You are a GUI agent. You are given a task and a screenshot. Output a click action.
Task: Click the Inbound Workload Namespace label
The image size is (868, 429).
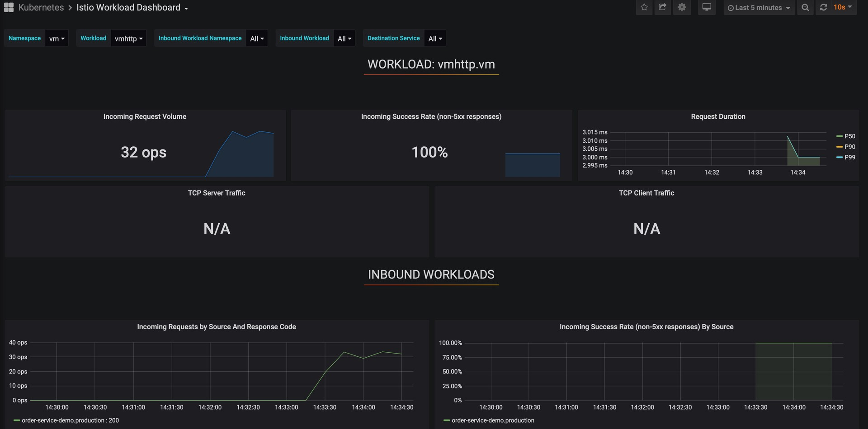[200, 38]
